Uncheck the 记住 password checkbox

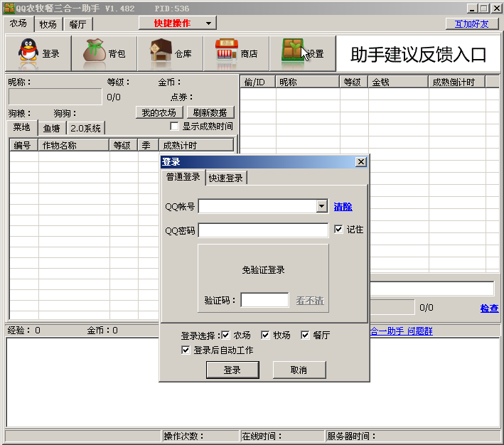click(x=338, y=229)
